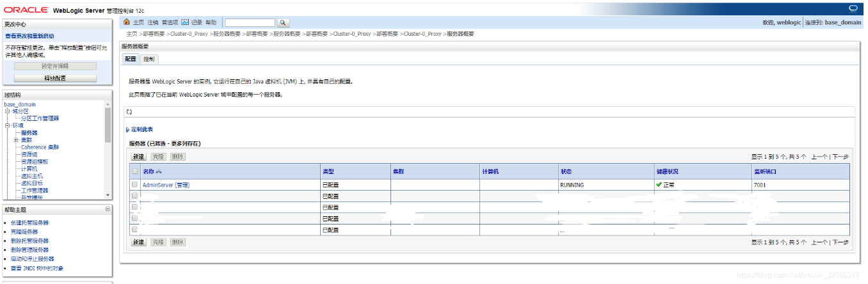Select 资源组 in the tree

[x=29, y=154]
